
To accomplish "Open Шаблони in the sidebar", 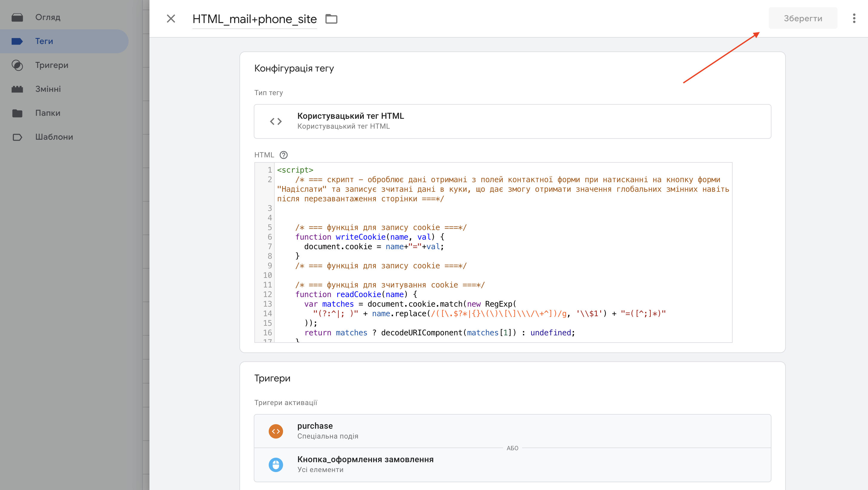I will [x=54, y=137].
